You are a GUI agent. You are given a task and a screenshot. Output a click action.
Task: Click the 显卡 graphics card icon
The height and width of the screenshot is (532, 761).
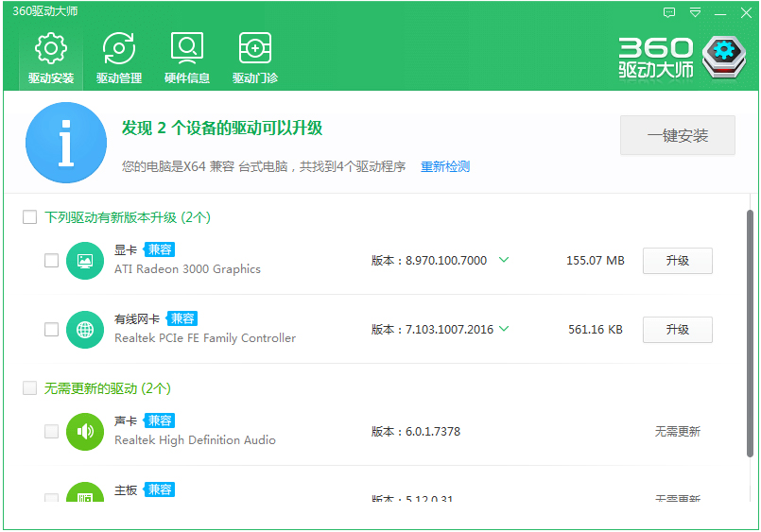click(85, 261)
